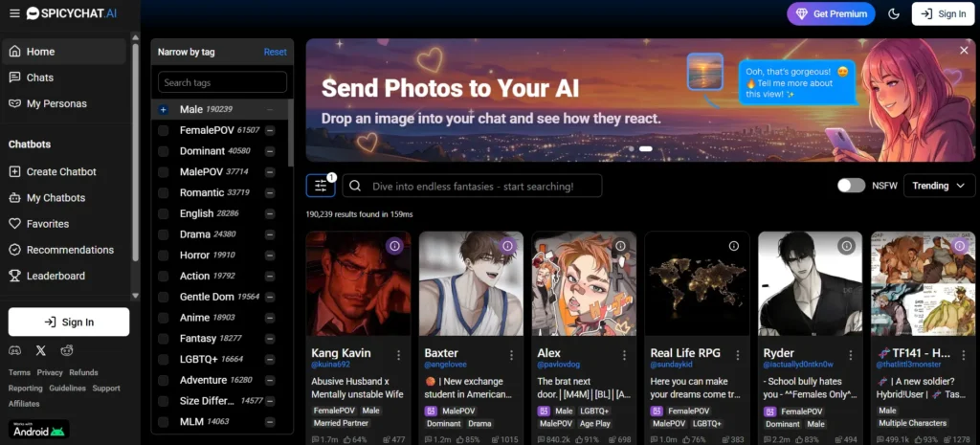The height and width of the screenshot is (445, 980).
Task: Click the SpicyChat.AI logo
Action: (71, 13)
